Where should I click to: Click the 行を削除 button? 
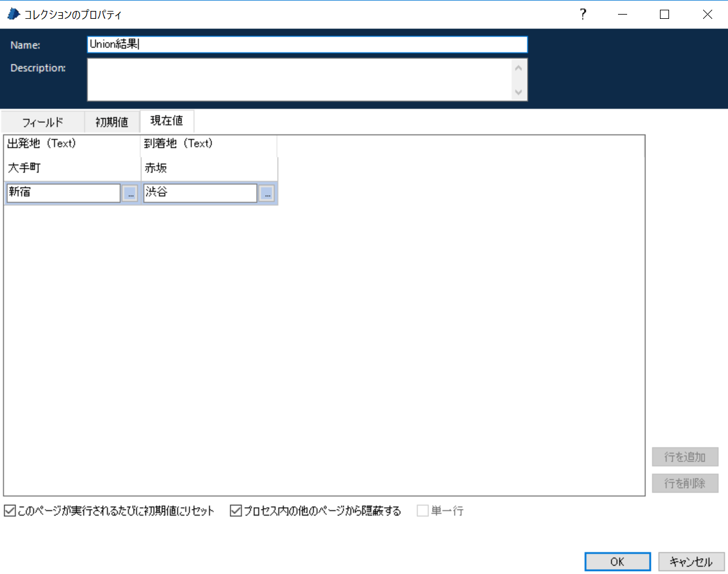point(685,483)
